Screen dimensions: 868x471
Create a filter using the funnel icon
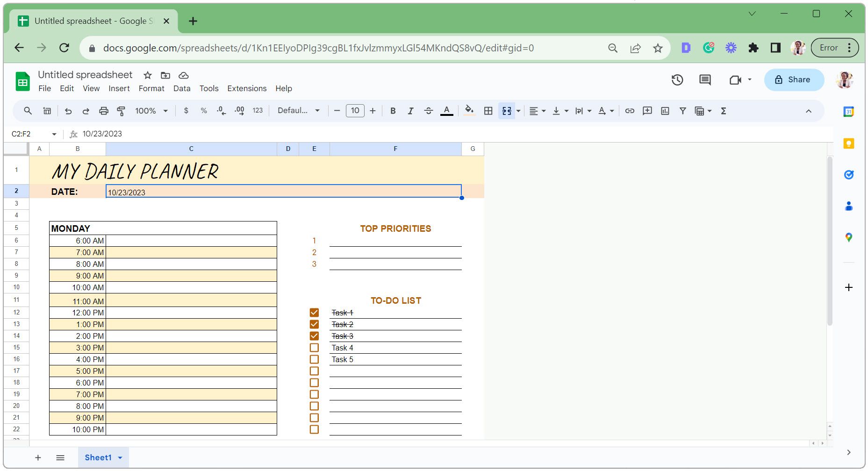682,111
